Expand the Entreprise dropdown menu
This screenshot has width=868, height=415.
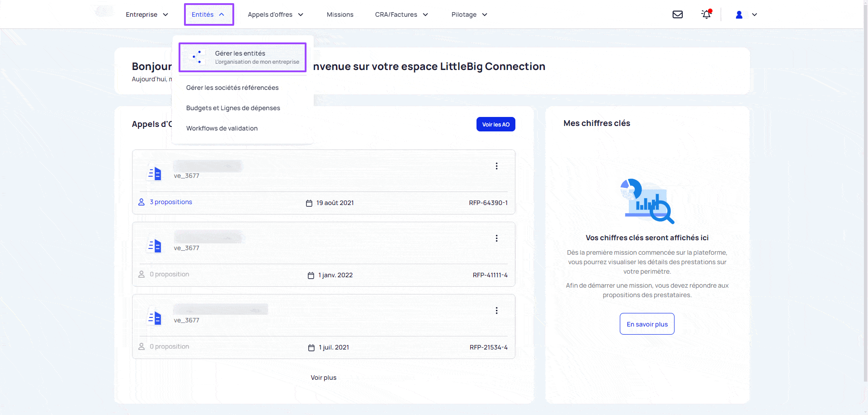click(x=146, y=14)
